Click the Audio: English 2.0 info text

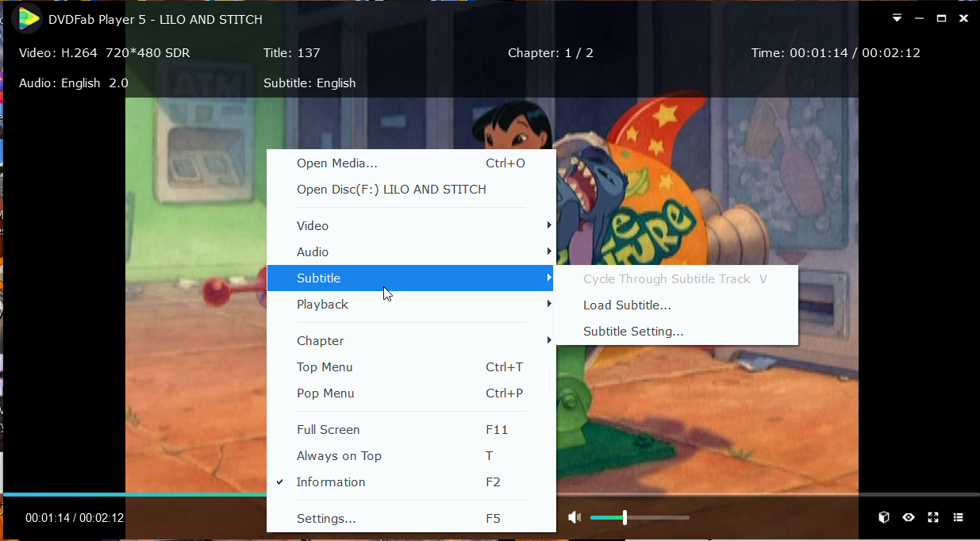[74, 83]
